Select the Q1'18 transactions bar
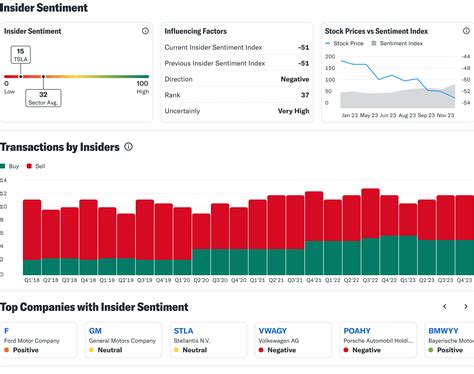474x374 pixels. click(32, 237)
